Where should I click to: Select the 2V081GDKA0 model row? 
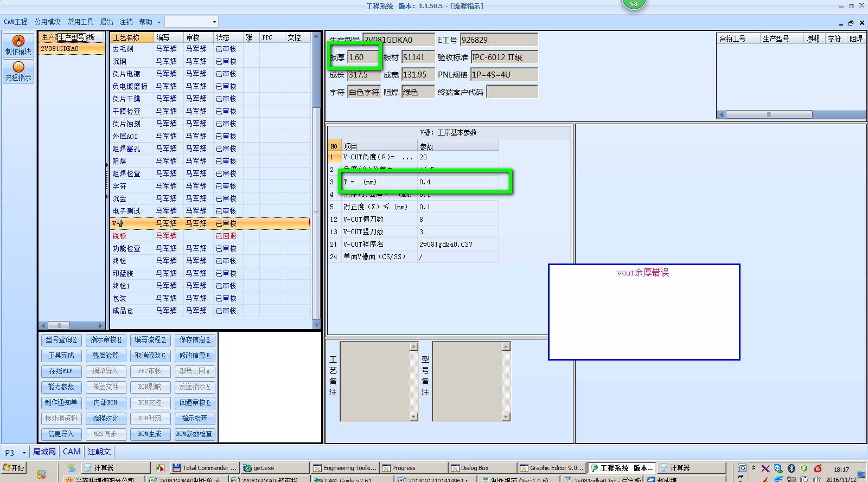[x=72, y=49]
